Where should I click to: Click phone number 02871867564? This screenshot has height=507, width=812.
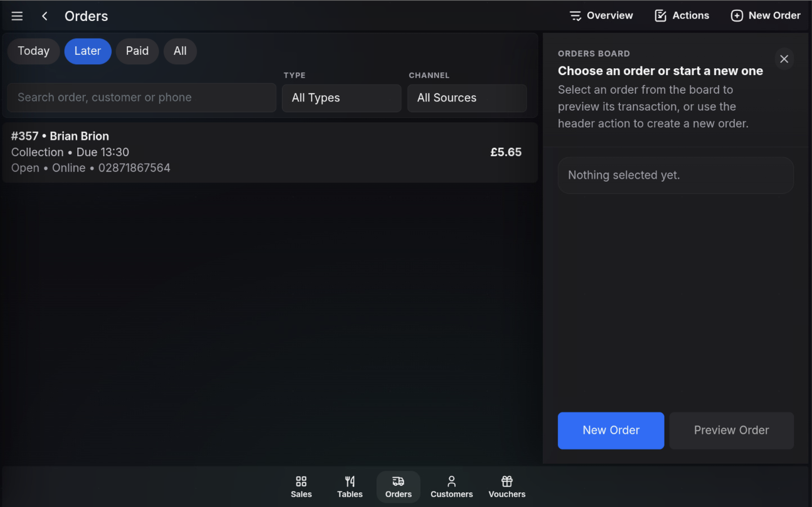pos(134,168)
